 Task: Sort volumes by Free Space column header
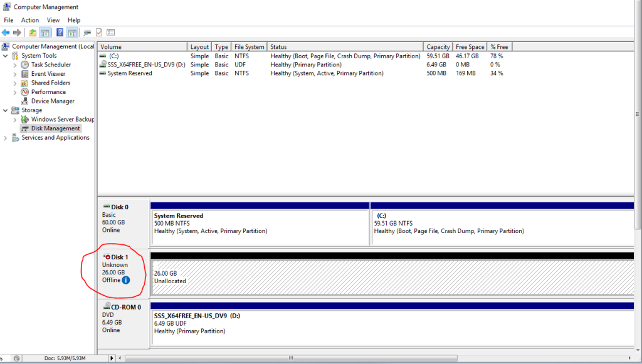pos(470,47)
